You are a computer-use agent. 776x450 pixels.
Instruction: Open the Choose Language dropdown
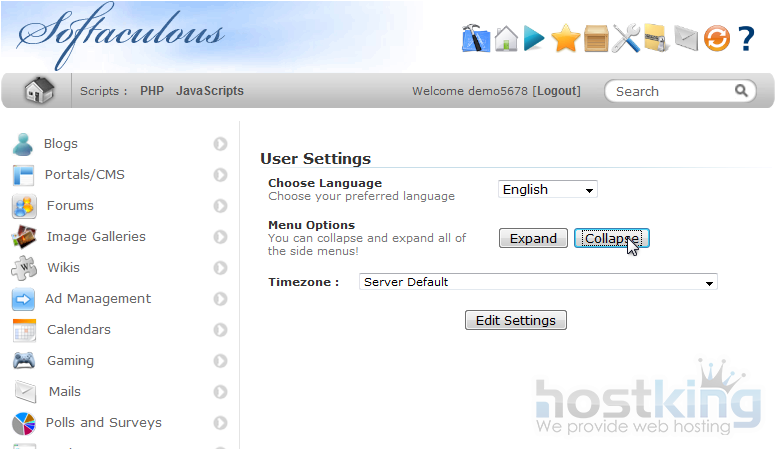547,189
